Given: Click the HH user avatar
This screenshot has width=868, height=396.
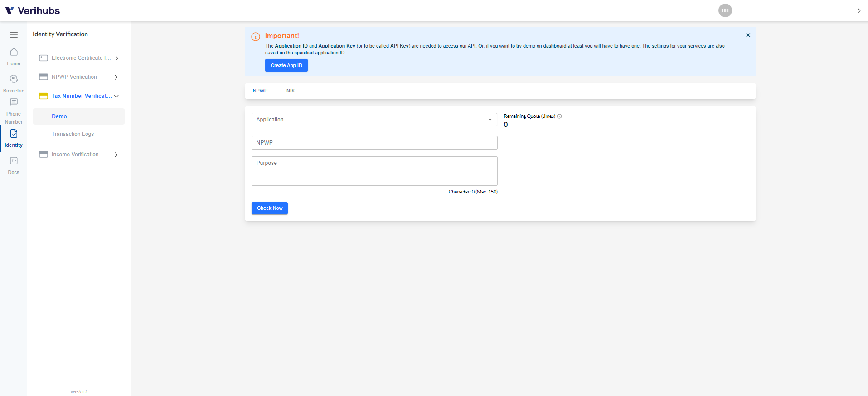Looking at the screenshot, I should [x=725, y=10].
